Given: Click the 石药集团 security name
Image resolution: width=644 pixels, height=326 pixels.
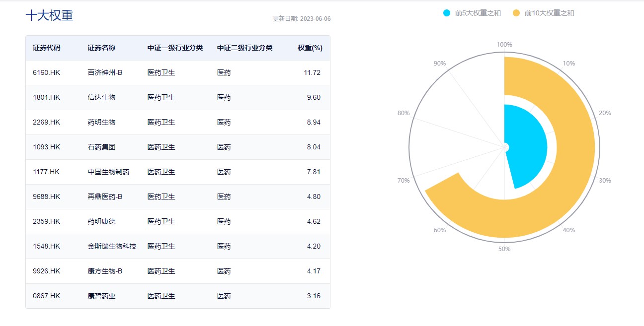Looking at the screenshot, I should click(x=101, y=147).
